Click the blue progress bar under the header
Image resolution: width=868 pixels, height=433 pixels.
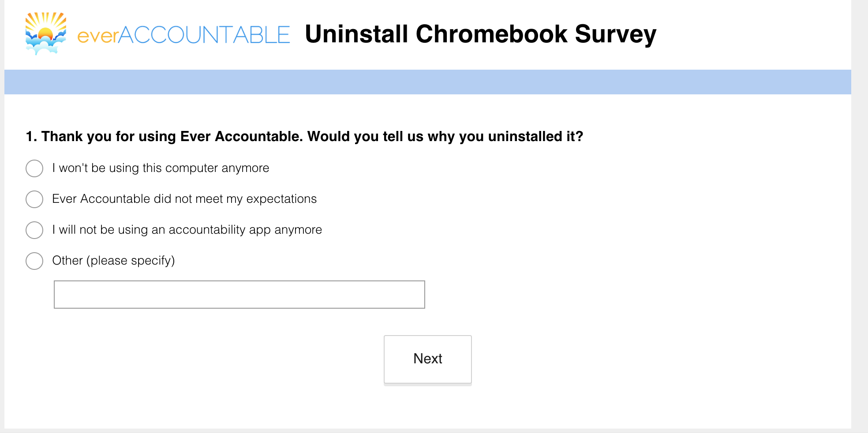(428, 82)
